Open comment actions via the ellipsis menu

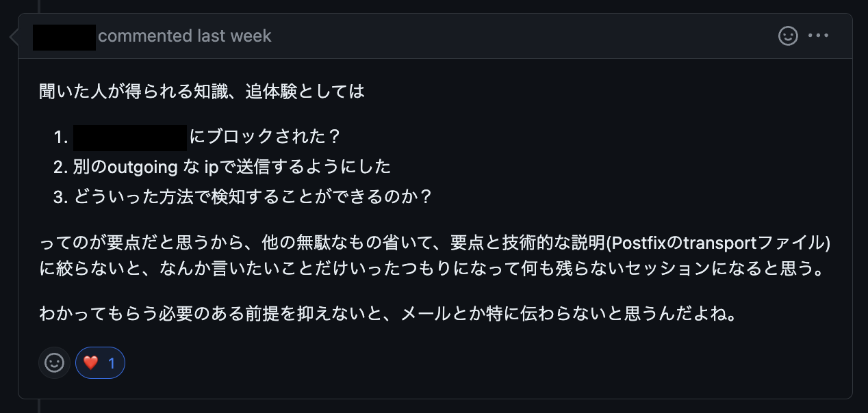819,36
